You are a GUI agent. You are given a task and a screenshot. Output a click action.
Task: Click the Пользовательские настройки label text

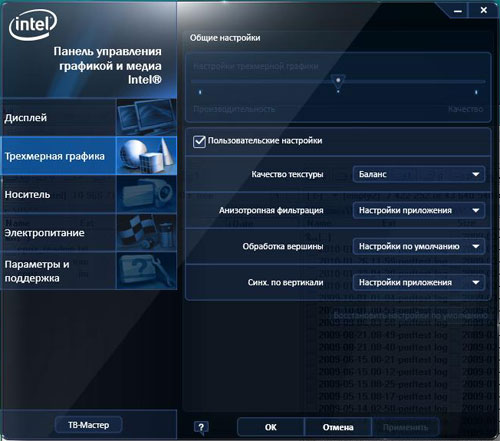click(265, 141)
